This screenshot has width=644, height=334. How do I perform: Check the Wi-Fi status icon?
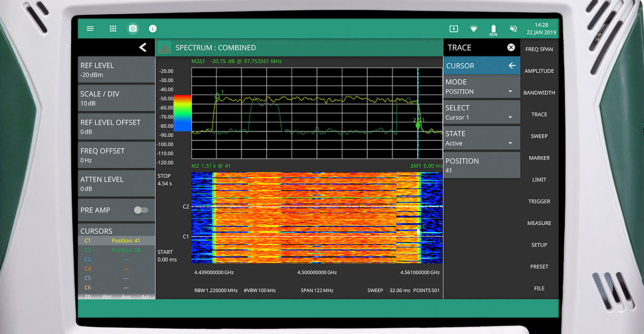click(x=473, y=28)
